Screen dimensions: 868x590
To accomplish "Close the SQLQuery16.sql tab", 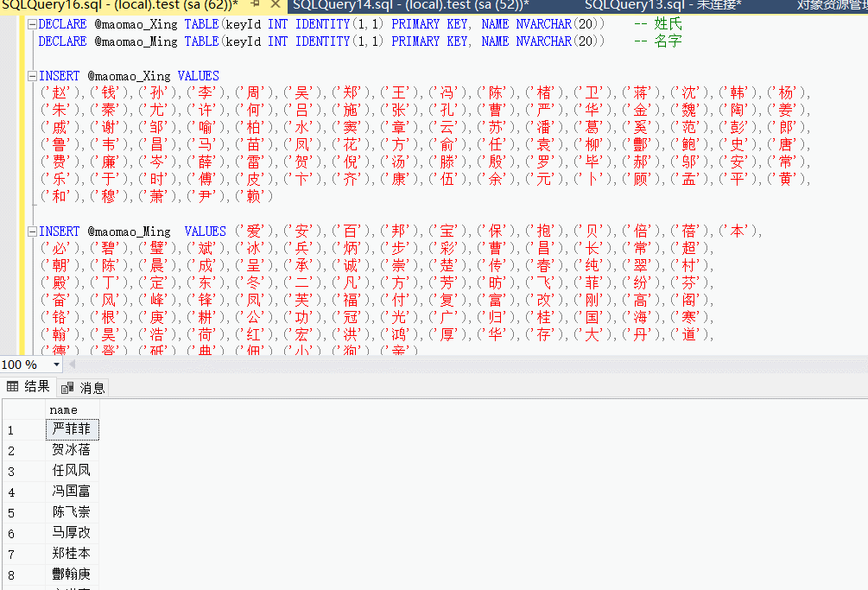I will pos(276,4).
